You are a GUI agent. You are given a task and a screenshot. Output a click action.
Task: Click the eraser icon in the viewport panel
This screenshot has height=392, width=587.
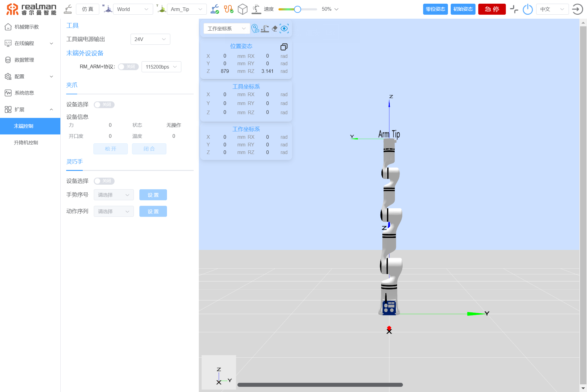click(275, 28)
